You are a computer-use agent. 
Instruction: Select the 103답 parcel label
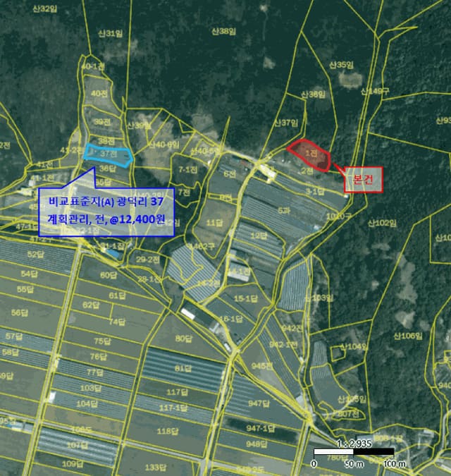click(x=91, y=388)
